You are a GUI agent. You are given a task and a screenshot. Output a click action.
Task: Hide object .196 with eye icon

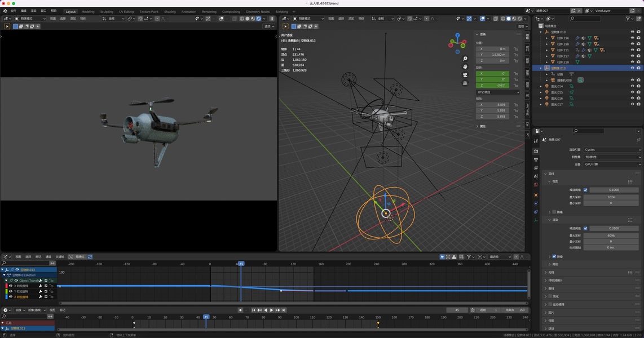tap(633, 38)
